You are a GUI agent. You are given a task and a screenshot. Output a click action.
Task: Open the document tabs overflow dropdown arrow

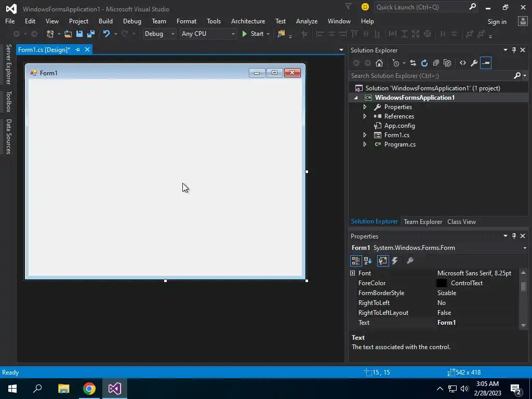[341, 50]
